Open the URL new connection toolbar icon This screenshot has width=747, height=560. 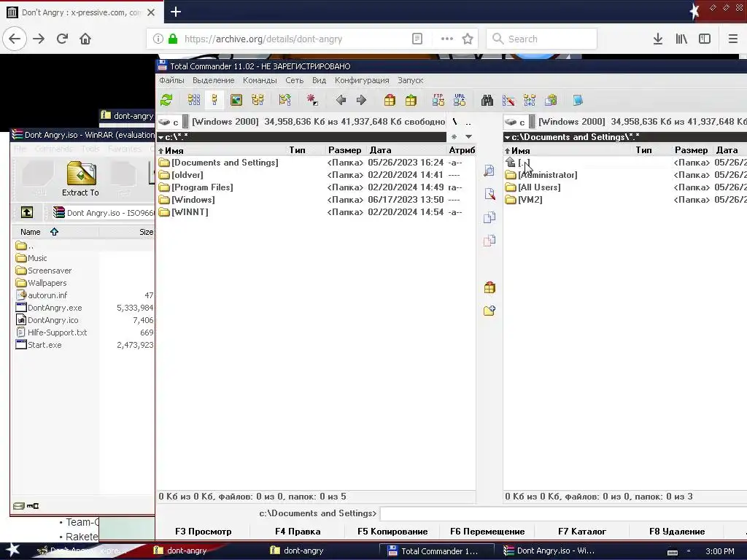[x=460, y=99]
